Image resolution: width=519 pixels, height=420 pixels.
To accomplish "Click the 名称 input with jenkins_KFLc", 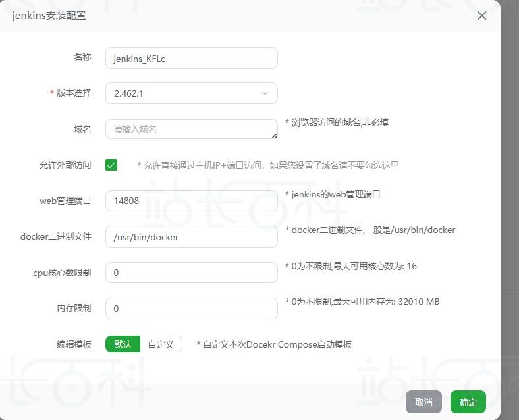I will point(191,59).
